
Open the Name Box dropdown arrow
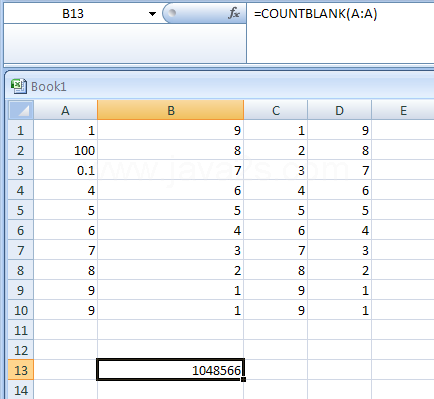click(x=152, y=14)
